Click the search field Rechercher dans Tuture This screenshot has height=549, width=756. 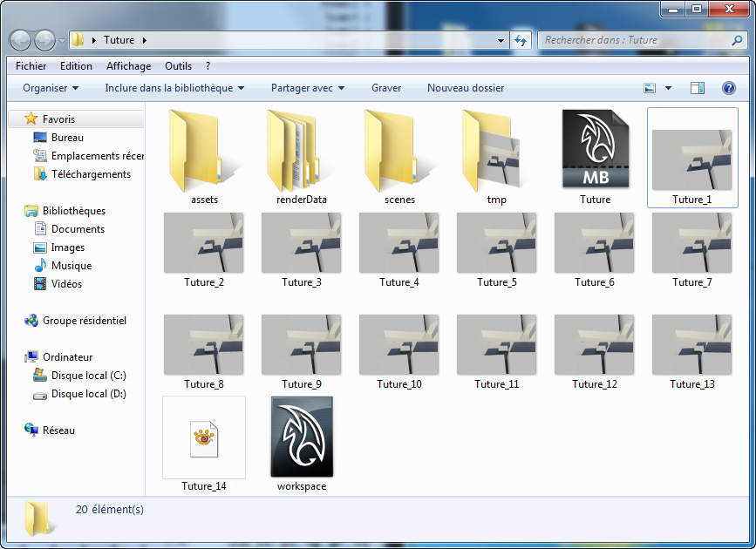(632, 40)
